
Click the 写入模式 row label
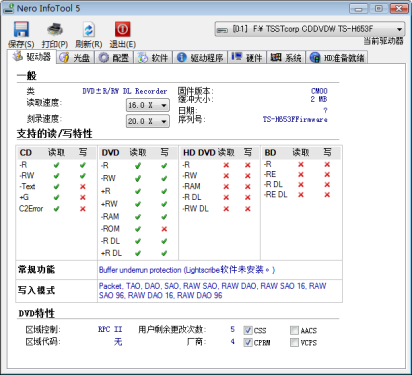click(x=36, y=290)
